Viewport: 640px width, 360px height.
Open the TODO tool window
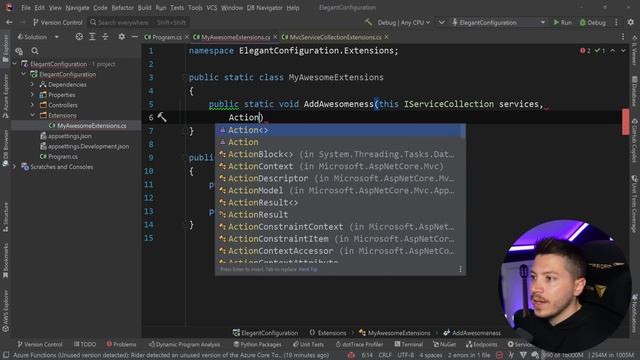(85, 344)
